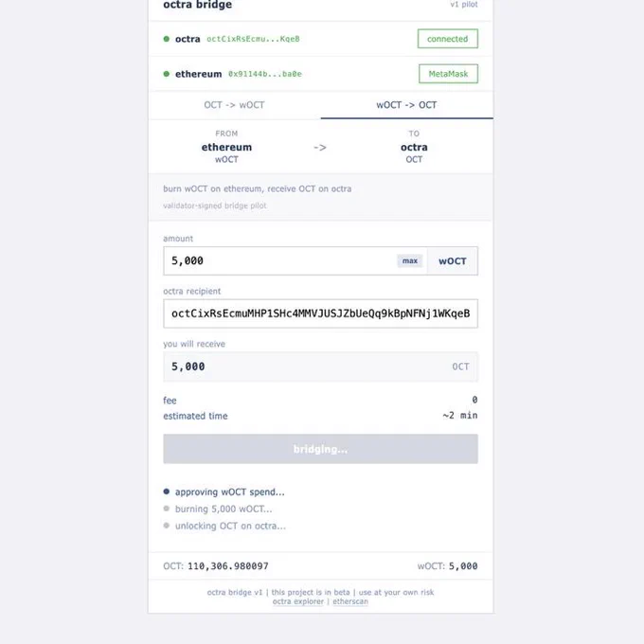Click the you will receive field
This screenshot has height=644, width=644.
(320, 367)
